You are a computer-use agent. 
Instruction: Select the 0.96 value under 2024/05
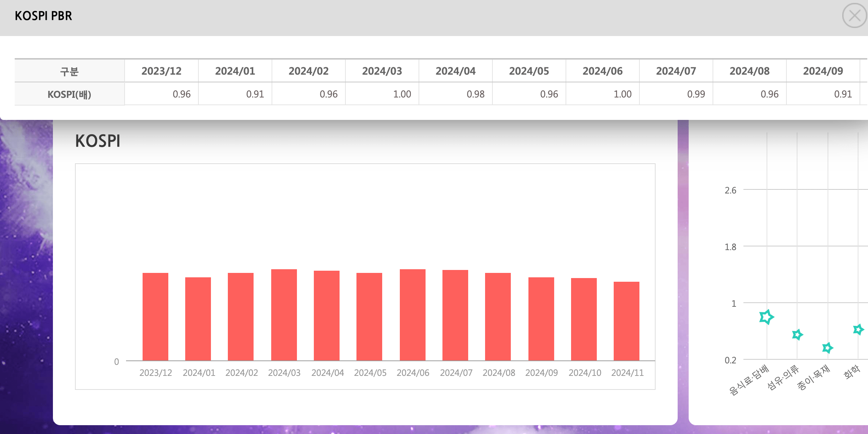point(549,94)
